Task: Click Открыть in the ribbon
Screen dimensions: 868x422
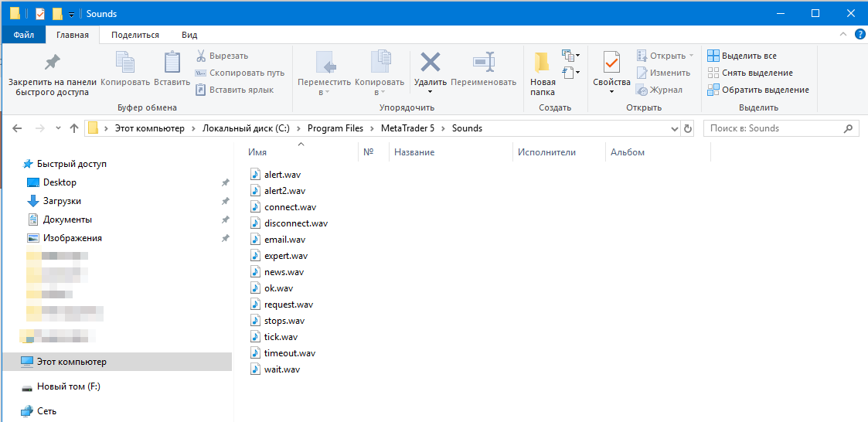Action: click(665, 56)
